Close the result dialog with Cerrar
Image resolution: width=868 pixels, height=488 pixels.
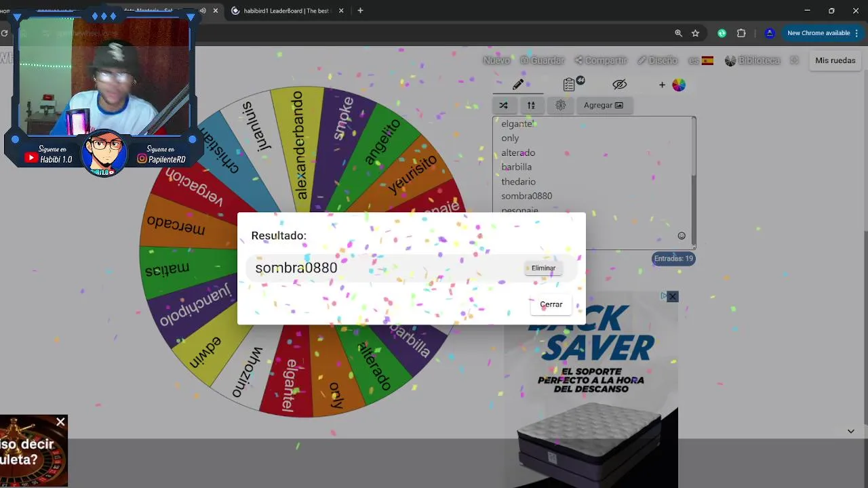tap(551, 304)
